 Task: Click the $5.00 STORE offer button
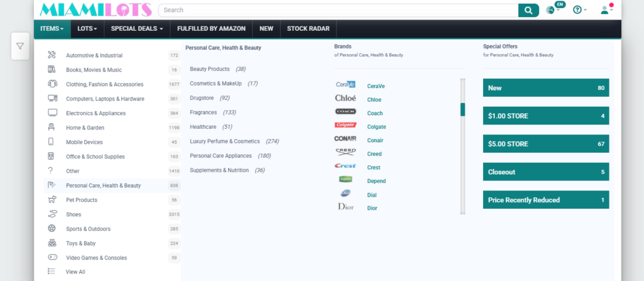tap(546, 144)
